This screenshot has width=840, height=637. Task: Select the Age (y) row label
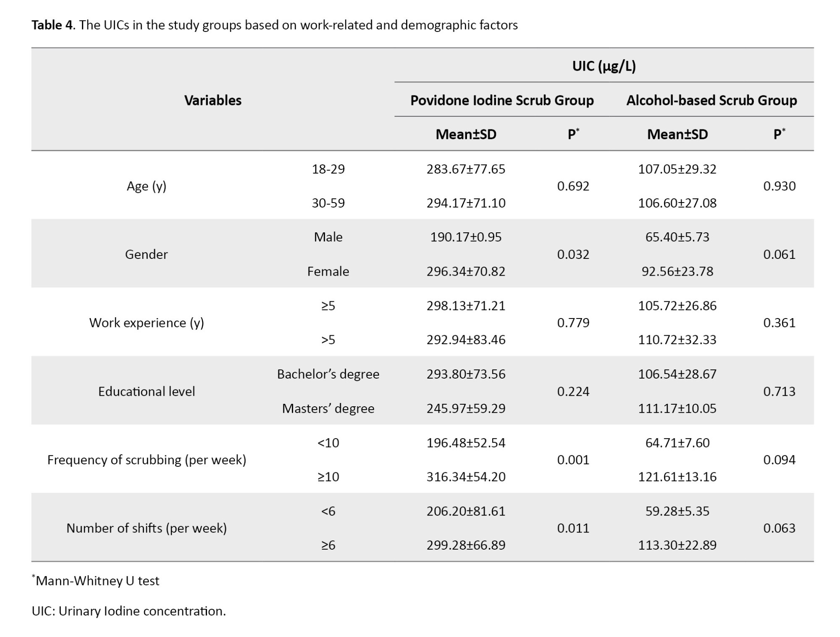click(146, 186)
